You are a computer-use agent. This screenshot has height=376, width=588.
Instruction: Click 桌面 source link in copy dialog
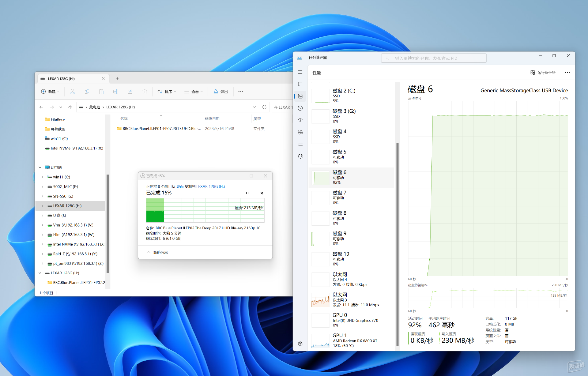[x=180, y=186]
